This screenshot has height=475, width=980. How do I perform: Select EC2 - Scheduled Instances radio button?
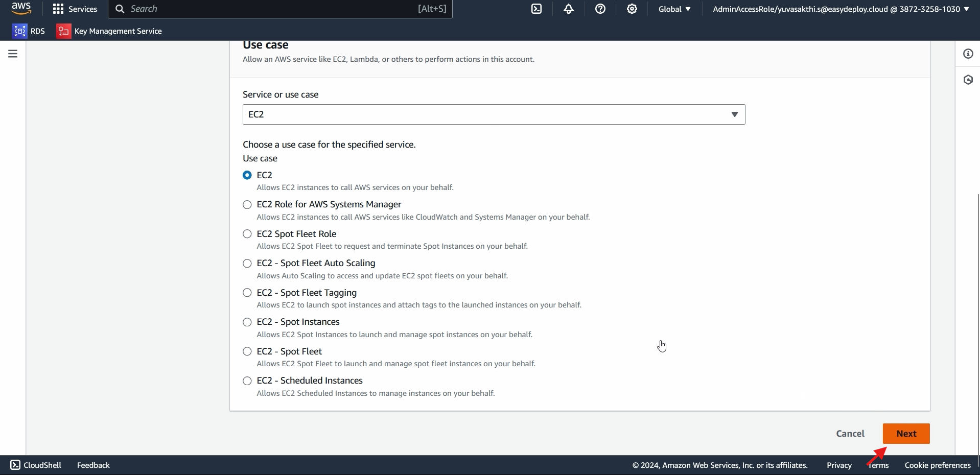247,381
